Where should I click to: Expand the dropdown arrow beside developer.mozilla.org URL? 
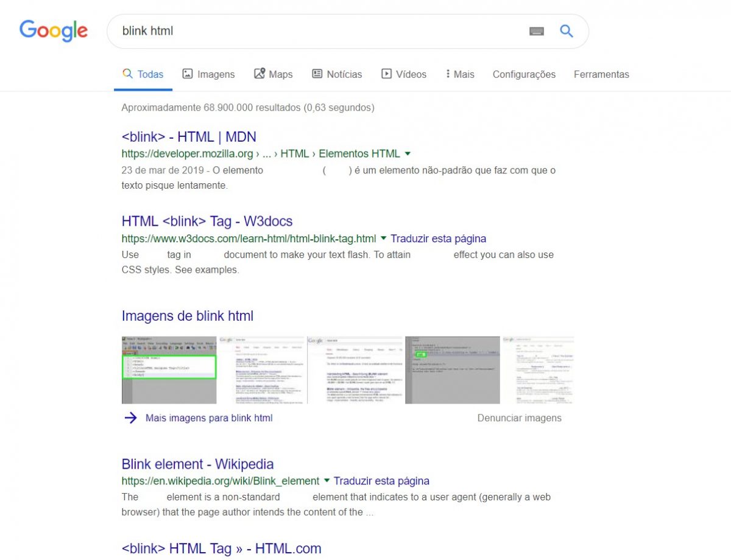[x=408, y=153]
